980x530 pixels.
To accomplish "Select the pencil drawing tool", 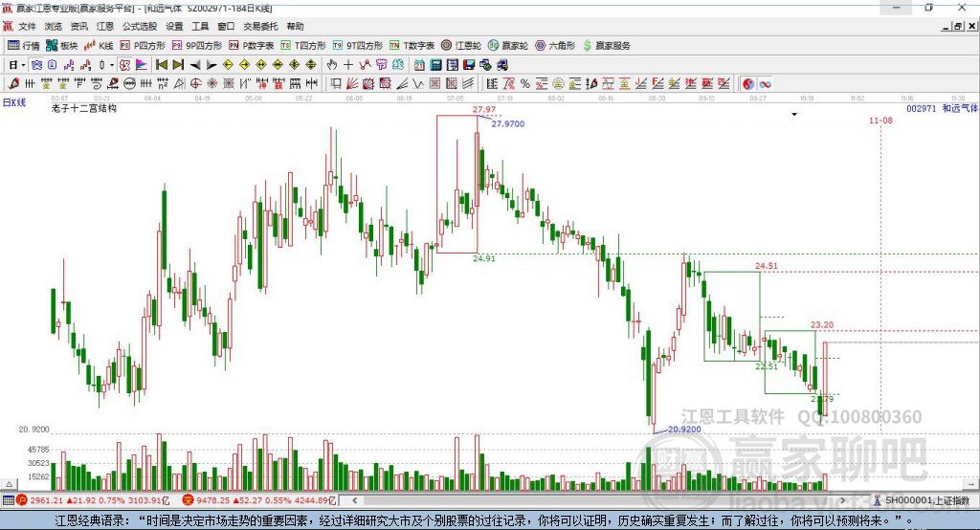I will [x=13, y=84].
